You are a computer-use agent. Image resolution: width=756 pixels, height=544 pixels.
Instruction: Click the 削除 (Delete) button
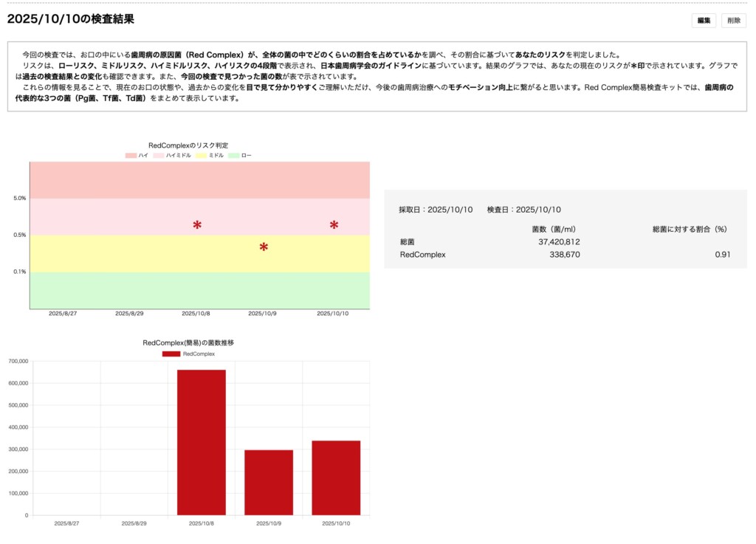point(735,21)
